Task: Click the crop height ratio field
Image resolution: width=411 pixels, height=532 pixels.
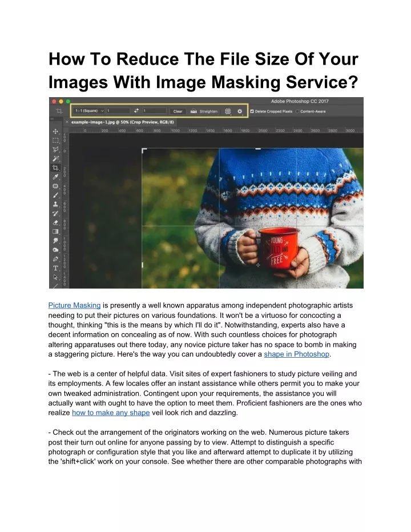Action: (x=155, y=111)
